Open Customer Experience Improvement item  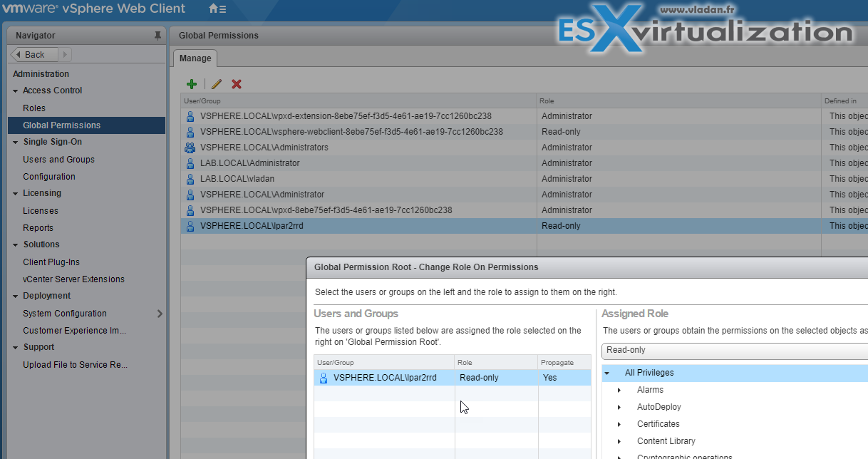(x=75, y=331)
